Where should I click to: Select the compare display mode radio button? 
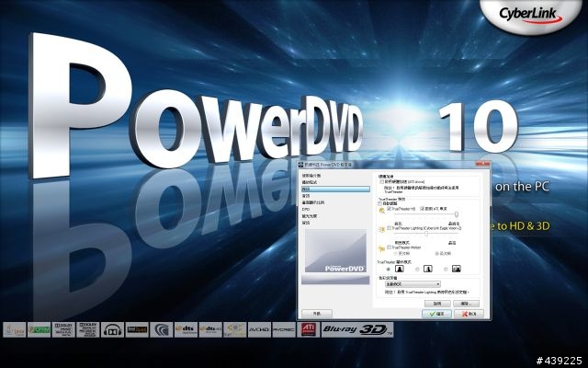tap(446, 270)
